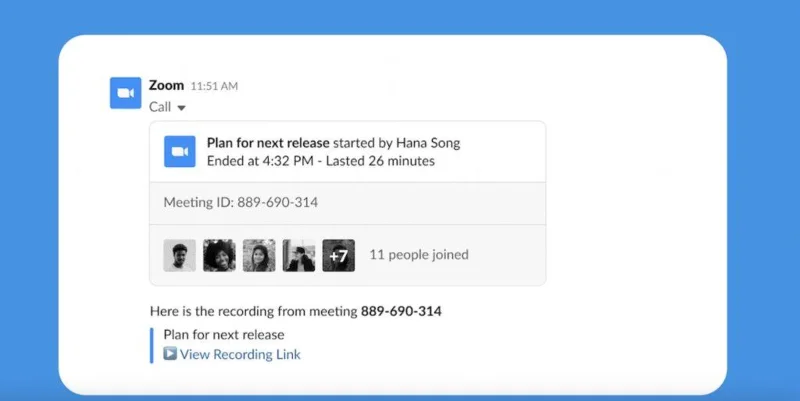Click the Zoom sender name

pos(166,85)
